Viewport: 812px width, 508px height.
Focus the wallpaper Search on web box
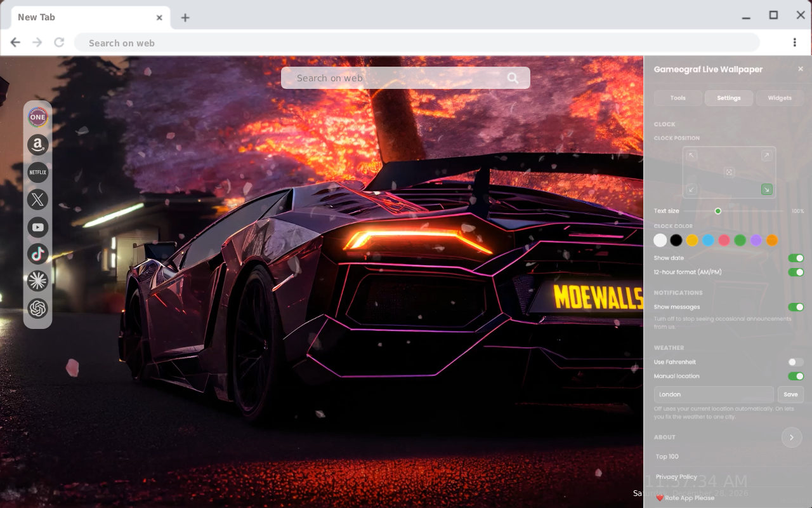[405, 78]
